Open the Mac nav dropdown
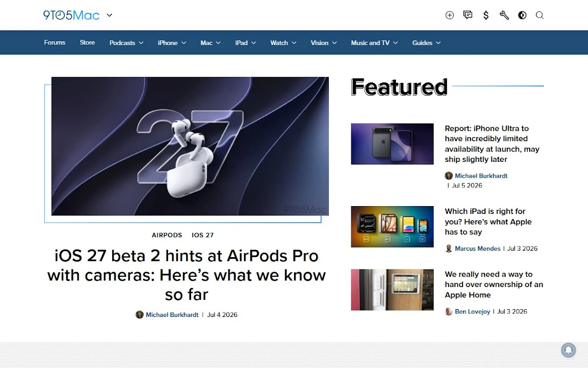The width and height of the screenshot is (588, 368). (211, 43)
